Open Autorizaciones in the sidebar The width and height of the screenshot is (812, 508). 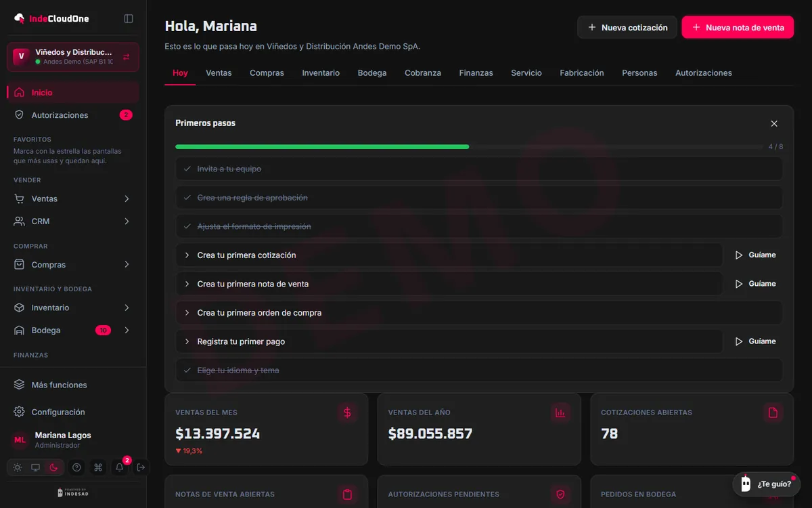73,115
